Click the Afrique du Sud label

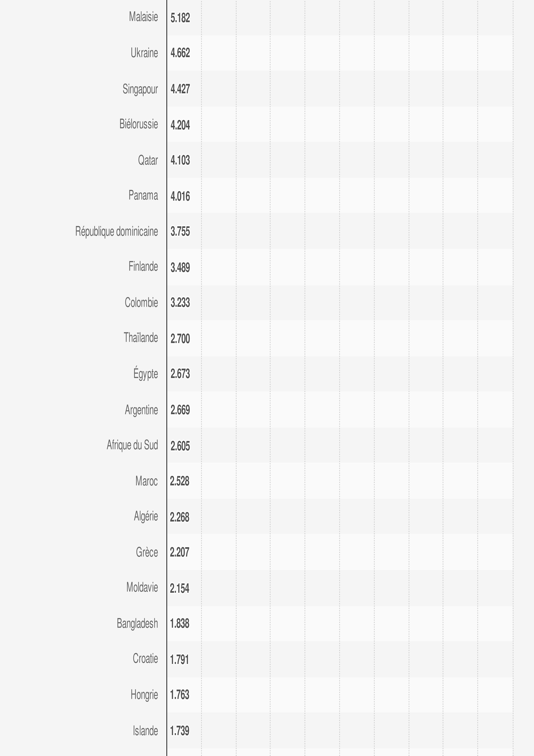coord(132,445)
